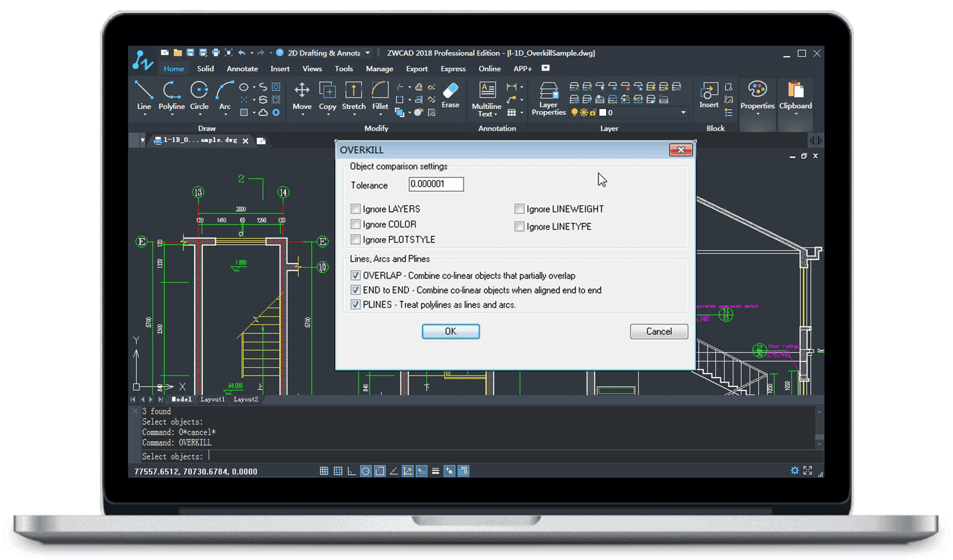The height and width of the screenshot is (560, 953).
Task: Open a new drawing tab button
Action: [x=261, y=141]
